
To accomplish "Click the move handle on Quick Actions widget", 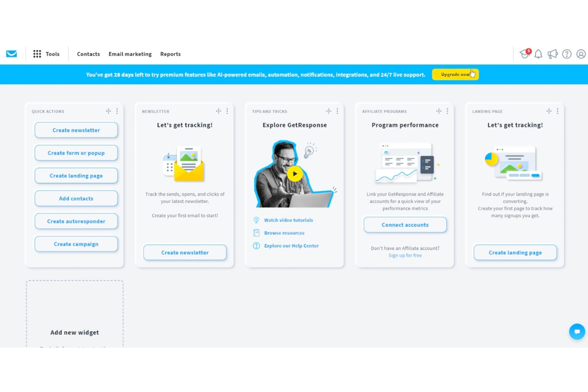I will tap(108, 111).
